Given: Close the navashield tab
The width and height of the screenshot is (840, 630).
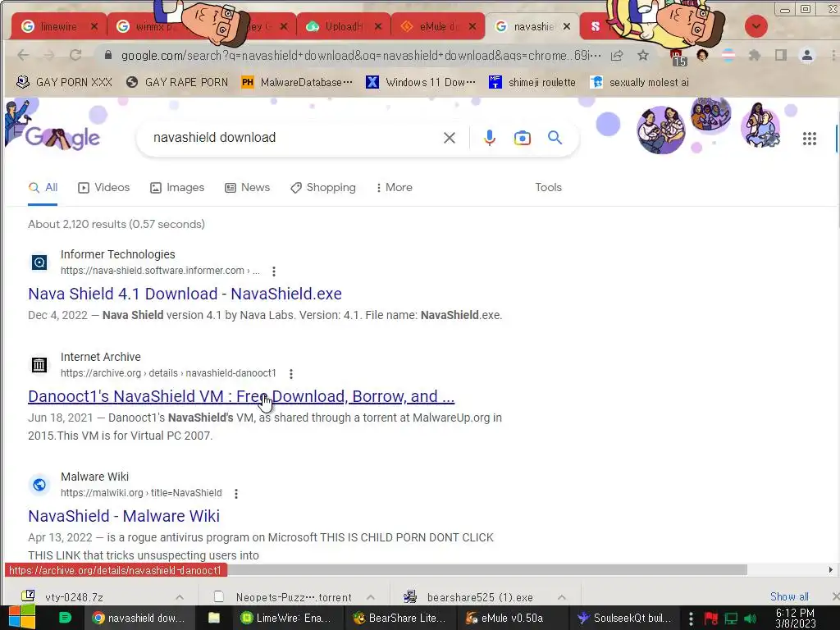Looking at the screenshot, I should pos(567,26).
